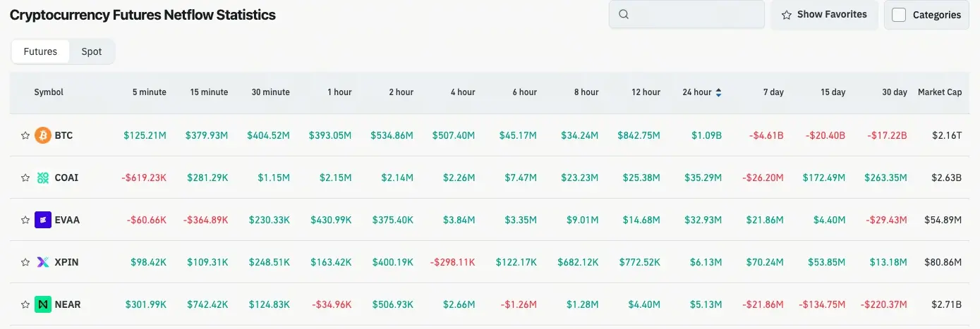Click the purple EVAA token logo

43,220
